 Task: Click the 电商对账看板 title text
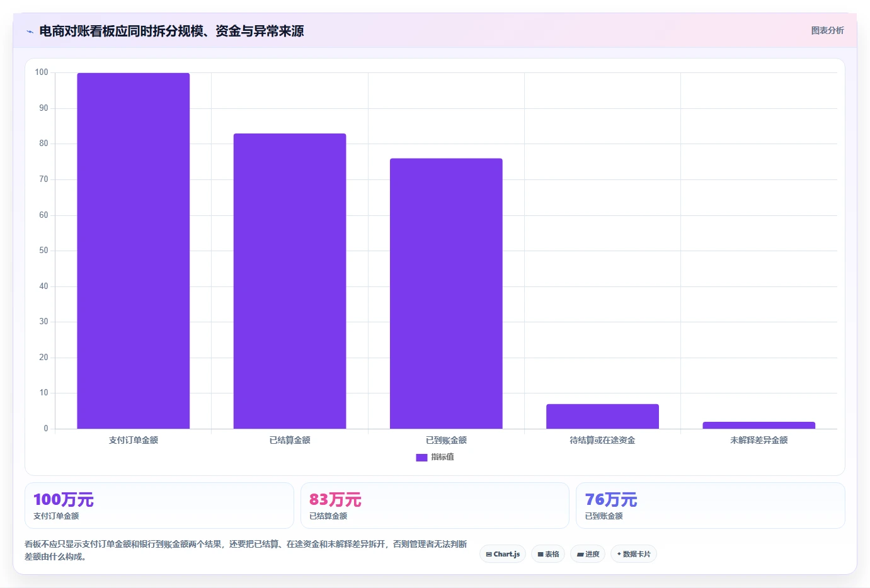(171, 31)
